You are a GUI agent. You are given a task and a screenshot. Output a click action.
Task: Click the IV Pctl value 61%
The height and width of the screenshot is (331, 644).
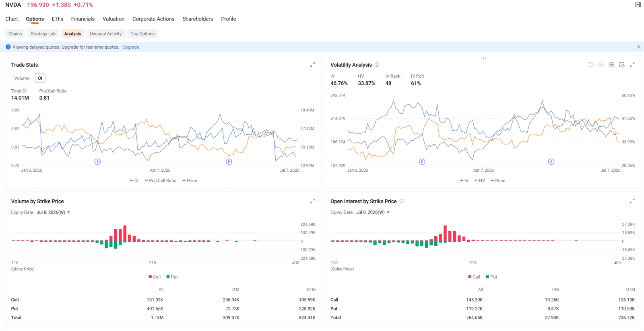point(416,83)
